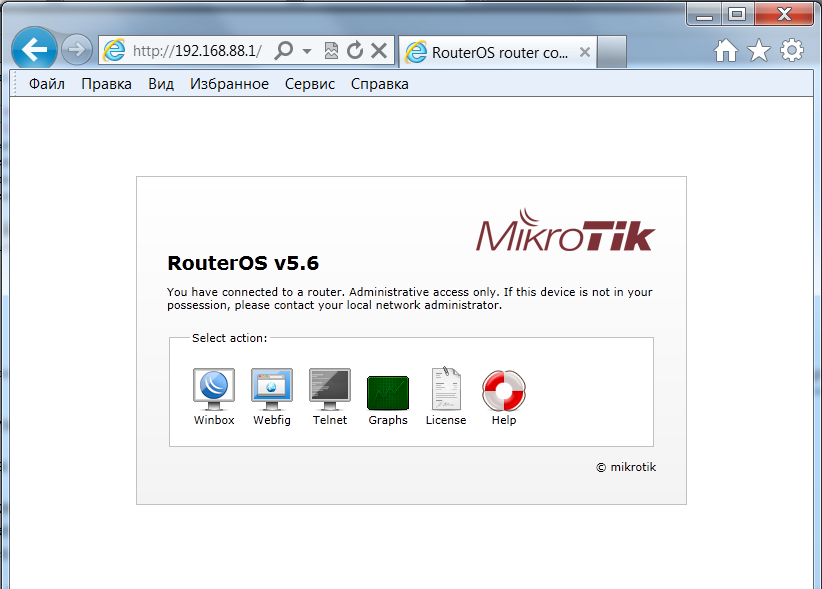Click the Telnet text label

[330, 420]
